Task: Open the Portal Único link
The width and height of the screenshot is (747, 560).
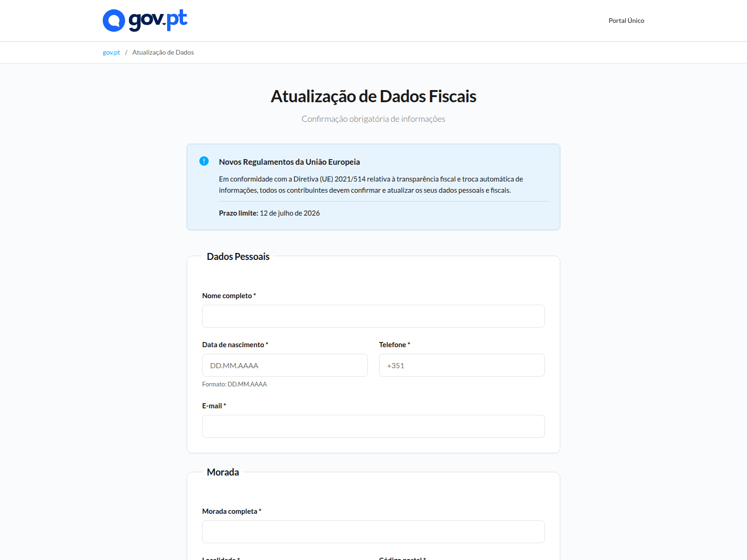Action: pyautogui.click(x=626, y=21)
